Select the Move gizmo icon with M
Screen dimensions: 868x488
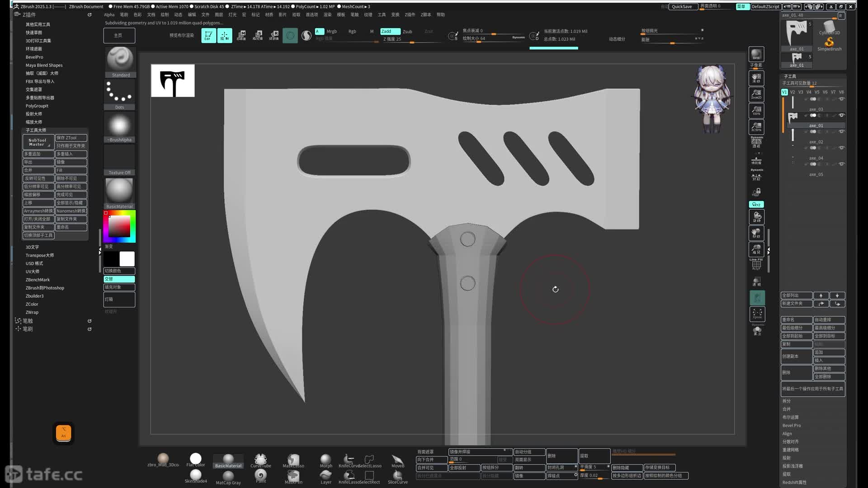(x=241, y=35)
